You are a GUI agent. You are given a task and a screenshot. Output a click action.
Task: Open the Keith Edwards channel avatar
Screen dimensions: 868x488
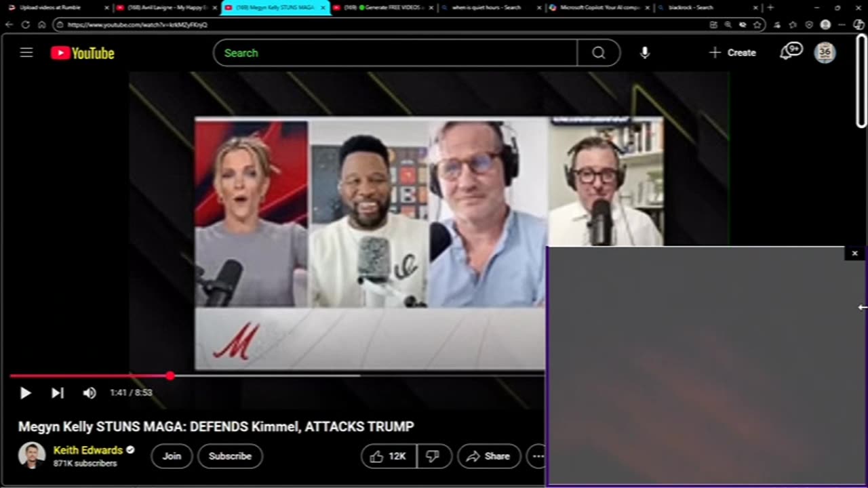click(x=31, y=455)
